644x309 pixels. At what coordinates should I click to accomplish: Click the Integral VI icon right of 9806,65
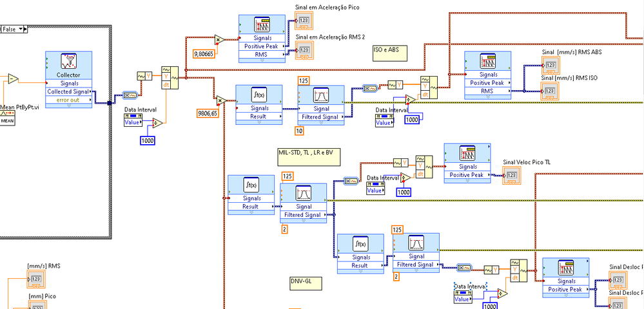coord(259,95)
